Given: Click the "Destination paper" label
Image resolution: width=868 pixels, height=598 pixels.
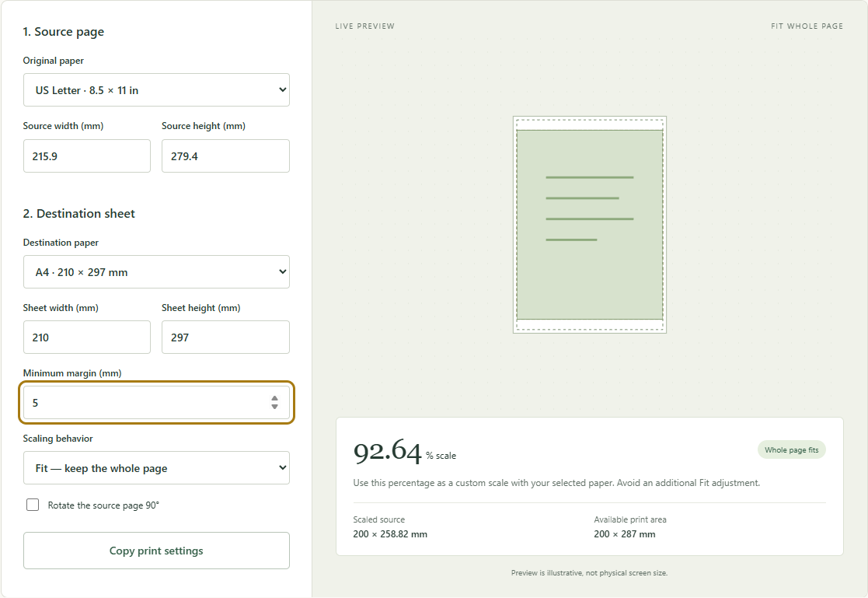Looking at the screenshot, I should click(x=61, y=242).
